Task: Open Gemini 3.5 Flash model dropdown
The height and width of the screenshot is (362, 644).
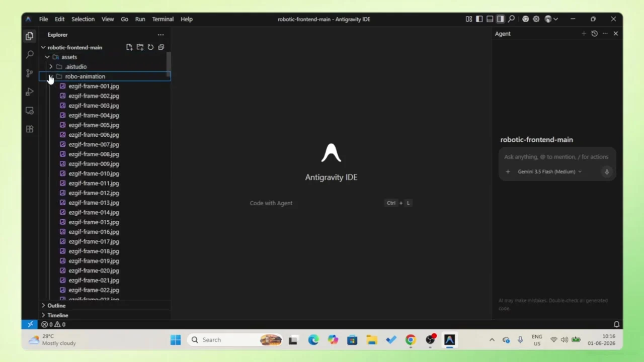Action: coord(549,171)
